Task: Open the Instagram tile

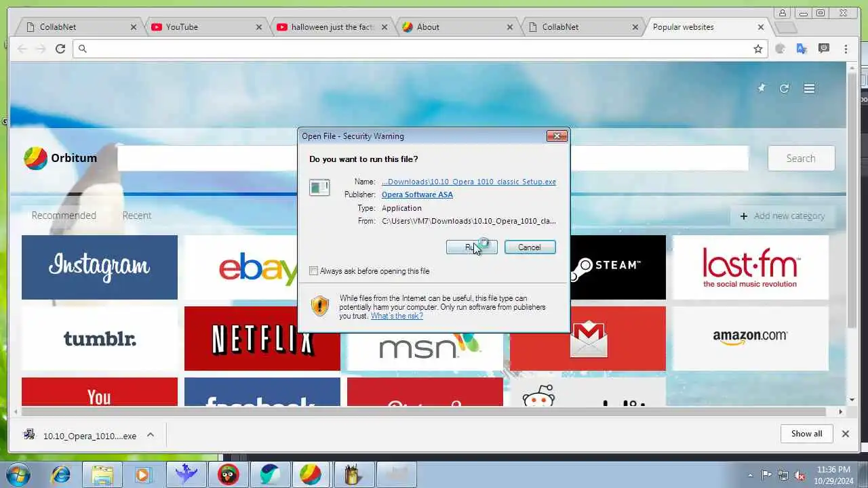Action: pos(100,267)
